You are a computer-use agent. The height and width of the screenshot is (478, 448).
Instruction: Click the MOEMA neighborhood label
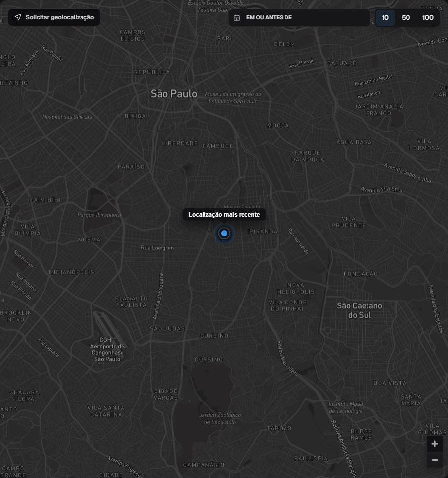tap(89, 240)
